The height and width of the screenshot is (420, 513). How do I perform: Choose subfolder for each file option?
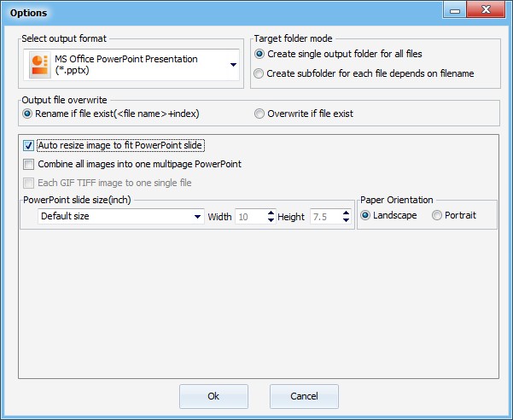(259, 73)
